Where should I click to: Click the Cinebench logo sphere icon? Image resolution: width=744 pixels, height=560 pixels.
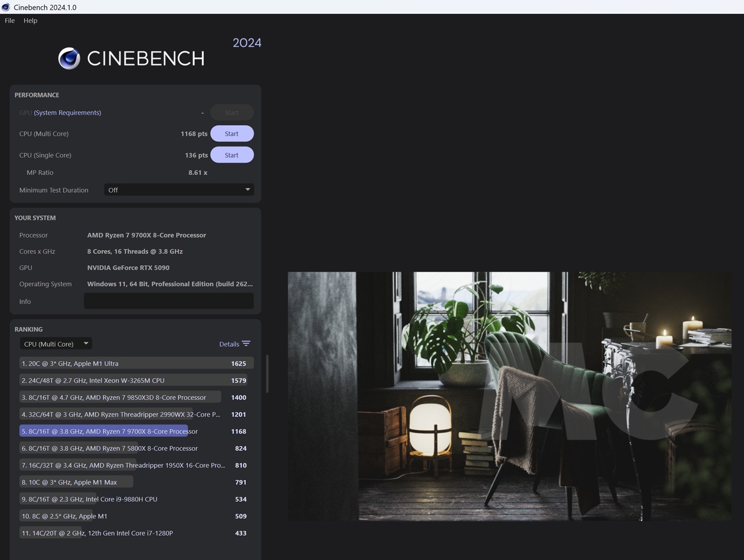(69, 58)
